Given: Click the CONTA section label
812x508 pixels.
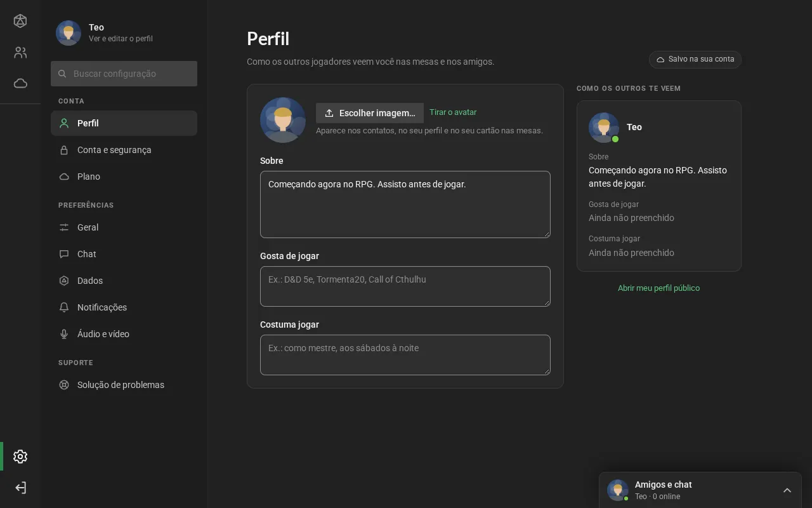Looking at the screenshot, I should (x=71, y=101).
